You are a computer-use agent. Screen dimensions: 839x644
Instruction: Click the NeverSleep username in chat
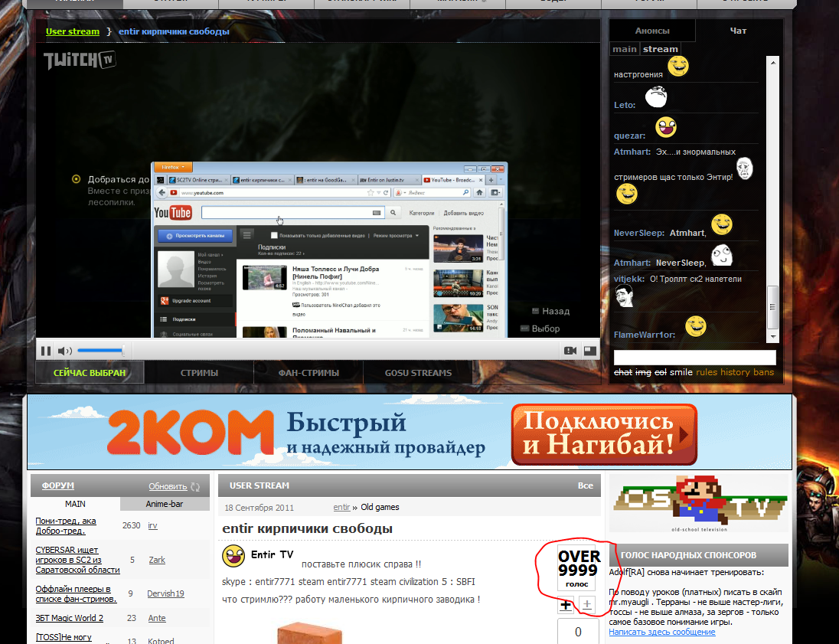click(639, 233)
